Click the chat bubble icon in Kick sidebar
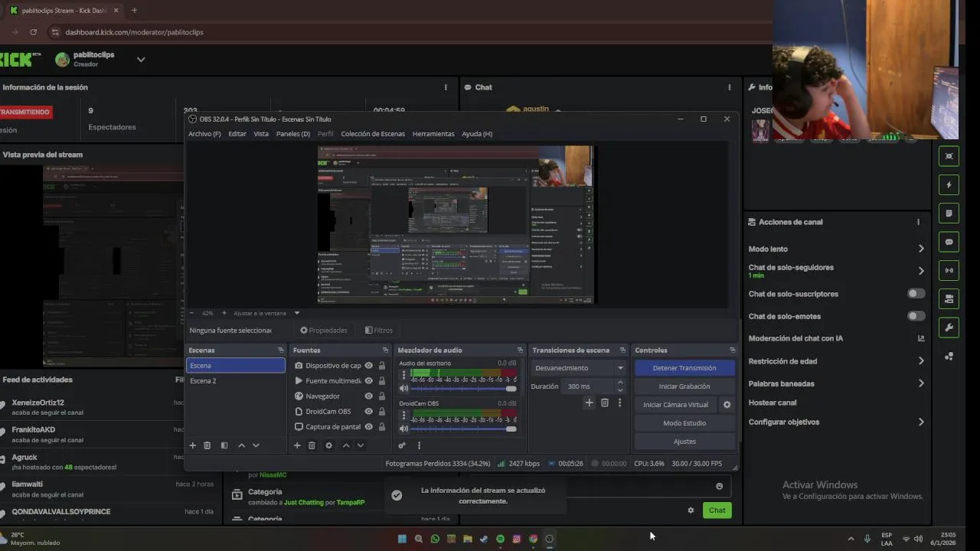980x551 pixels. pyautogui.click(x=949, y=242)
